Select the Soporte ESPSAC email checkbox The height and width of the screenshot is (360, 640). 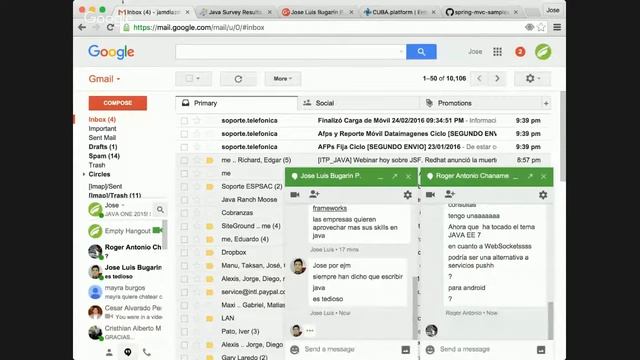184,187
